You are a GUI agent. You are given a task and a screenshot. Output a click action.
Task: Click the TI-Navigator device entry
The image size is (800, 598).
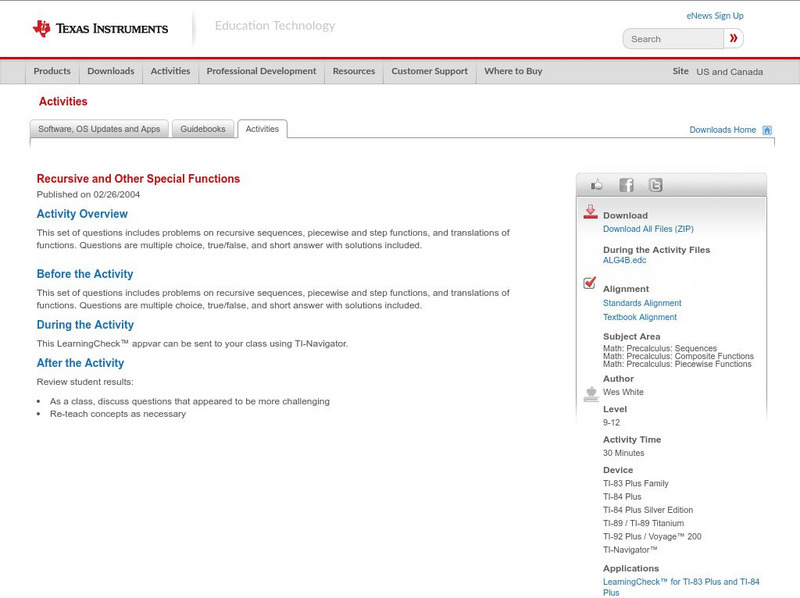pyautogui.click(x=630, y=550)
